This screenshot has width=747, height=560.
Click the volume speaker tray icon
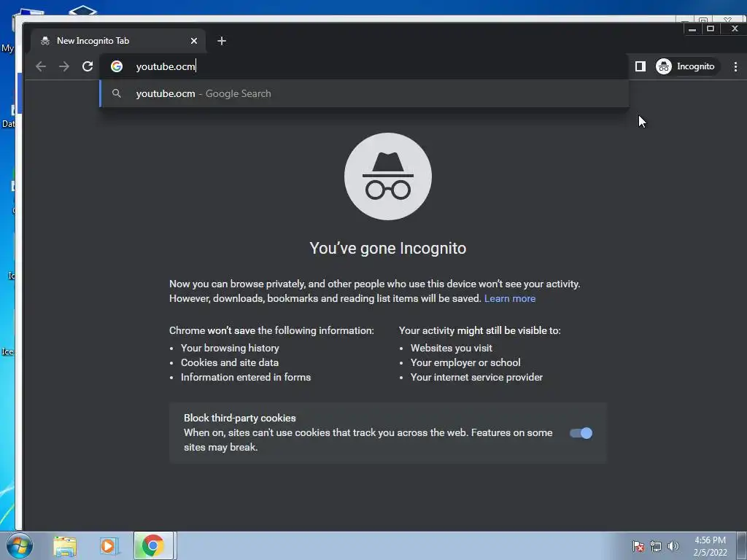point(673,546)
